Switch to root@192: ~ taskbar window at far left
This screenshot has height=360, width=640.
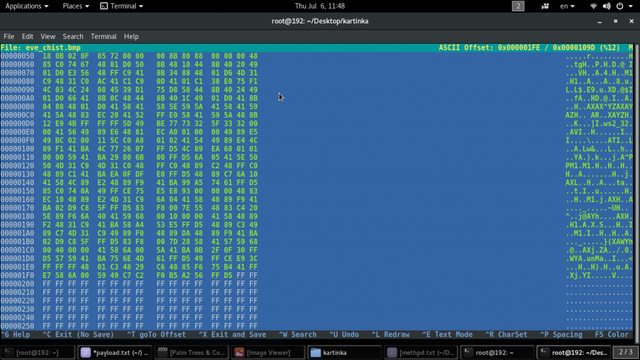[38, 352]
